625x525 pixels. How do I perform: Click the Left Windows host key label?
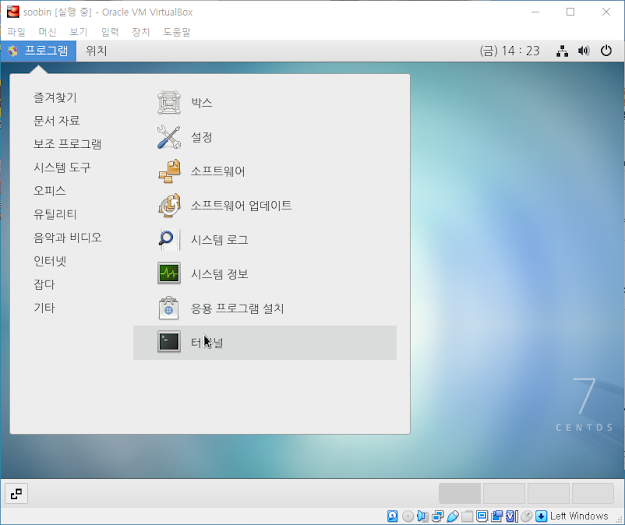point(579,516)
